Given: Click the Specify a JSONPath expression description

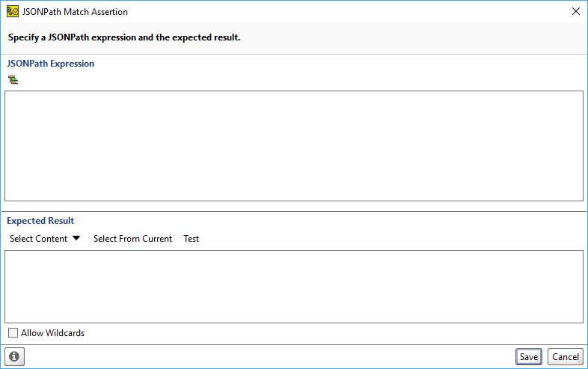Looking at the screenshot, I should pos(124,37).
